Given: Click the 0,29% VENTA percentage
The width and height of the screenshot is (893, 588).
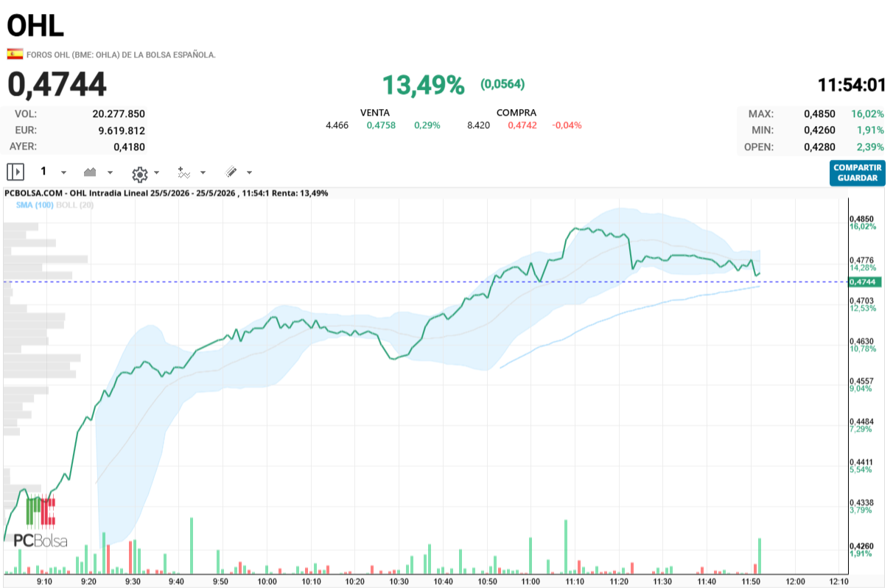Looking at the screenshot, I should [x=427, y=125].
